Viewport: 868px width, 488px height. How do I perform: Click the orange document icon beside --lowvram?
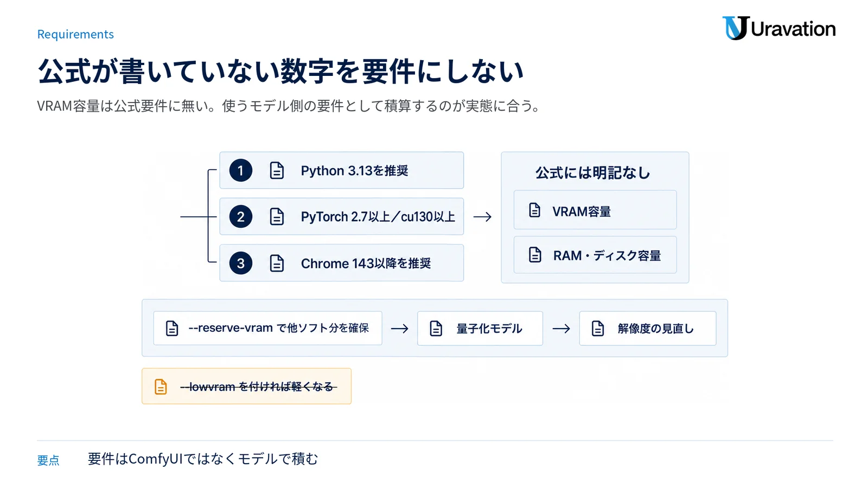(x=161, y=387)
